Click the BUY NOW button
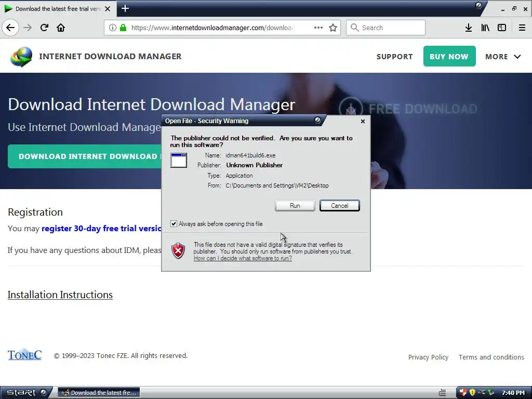 pos(449,56)
